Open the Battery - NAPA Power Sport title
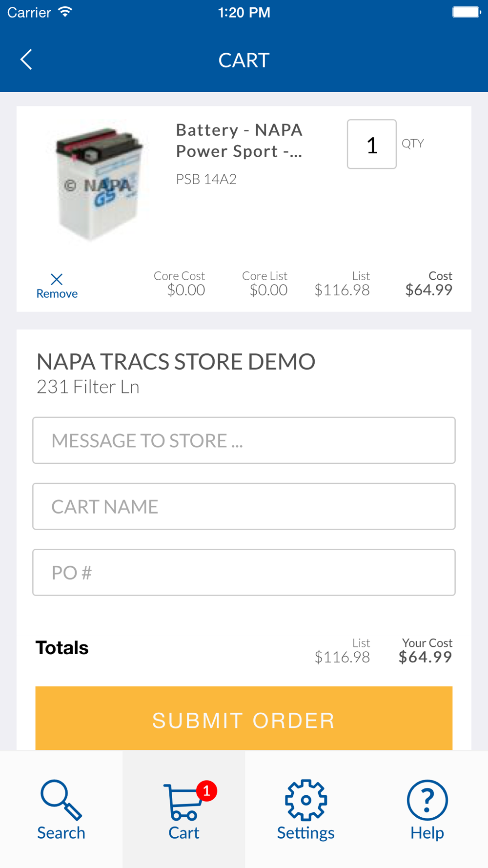Screen dimensions: 488x868 (240, 141)
